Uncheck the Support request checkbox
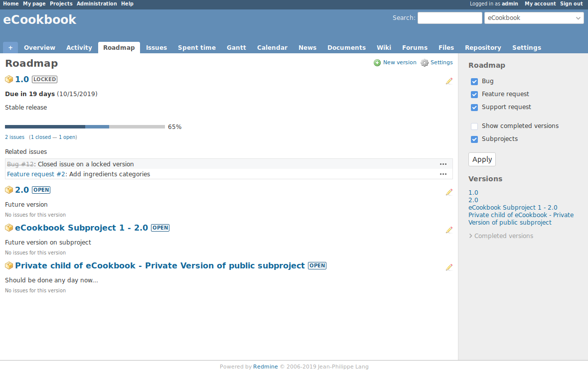The height and width of the screenshot is (372, 588). [474, 108]
